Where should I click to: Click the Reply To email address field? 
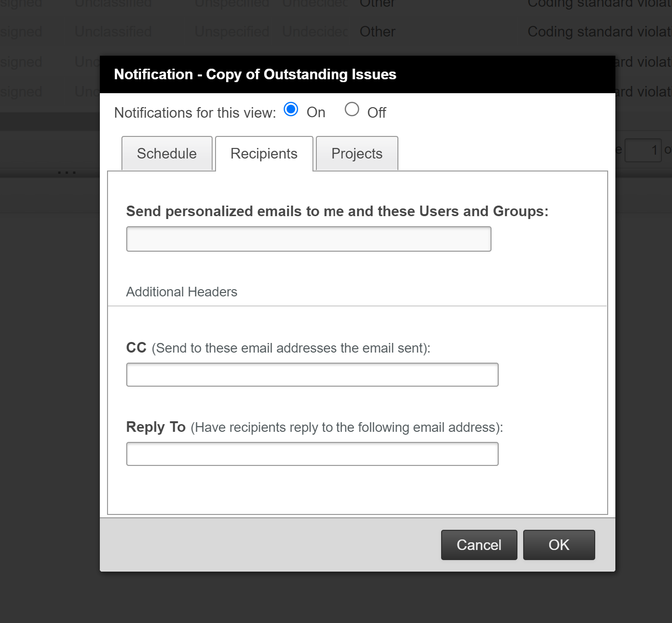312,453
